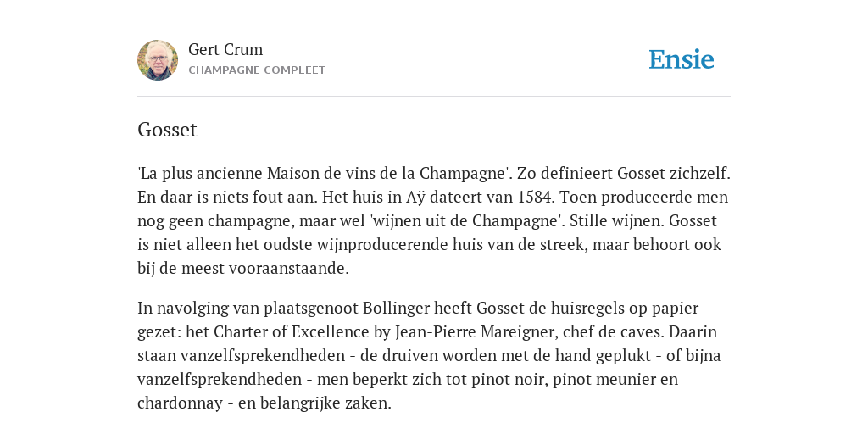The image size is (868, 434).
Task: Click the Gosset article heading
Action: (x=167, y=130)
